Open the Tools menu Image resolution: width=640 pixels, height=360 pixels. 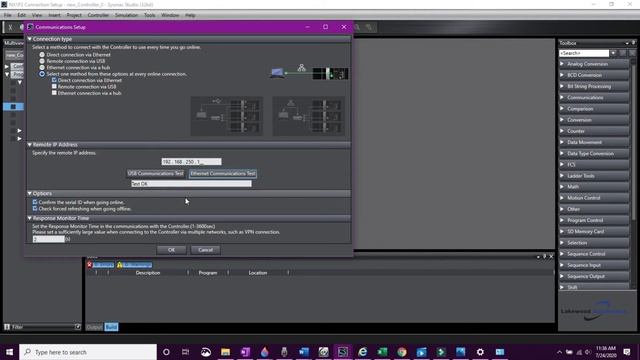click(149, 15)
